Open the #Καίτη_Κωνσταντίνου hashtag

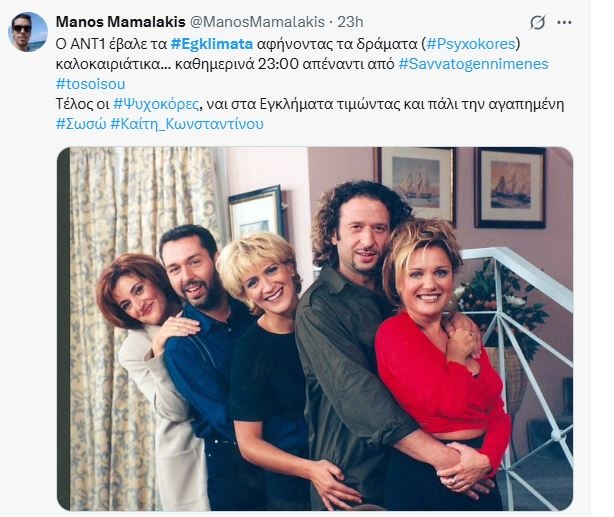coord(187,124)
